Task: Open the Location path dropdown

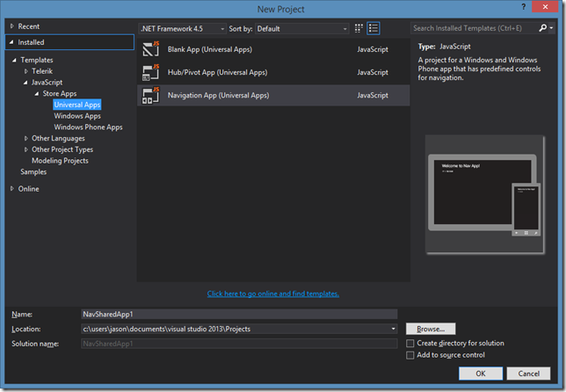Action: 393,329
